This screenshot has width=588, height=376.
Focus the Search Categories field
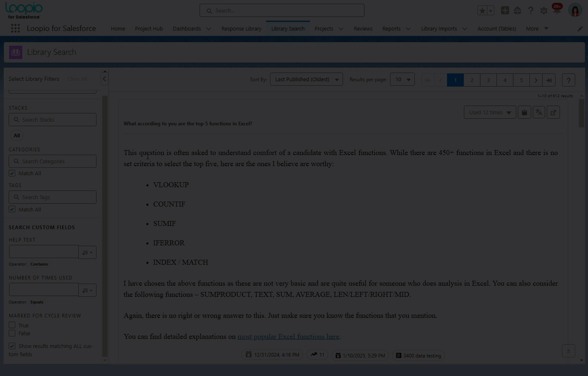pyautogui.click(x=52, y=161)
